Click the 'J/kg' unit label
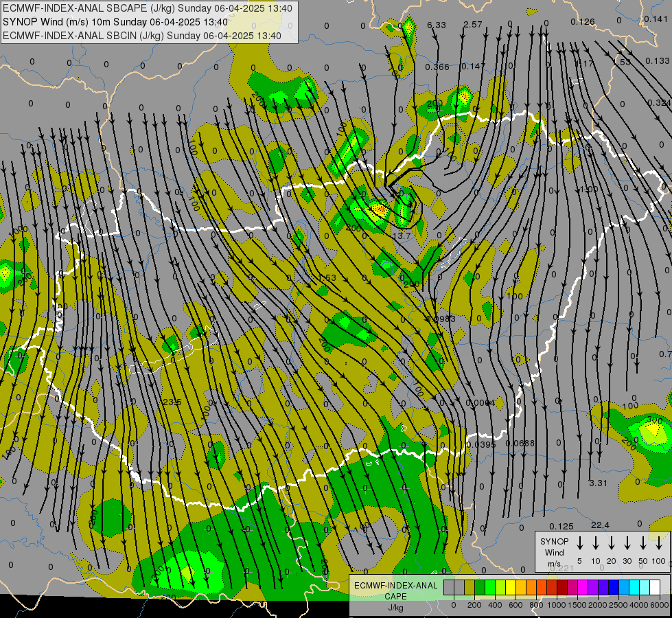 coord(395,608)
